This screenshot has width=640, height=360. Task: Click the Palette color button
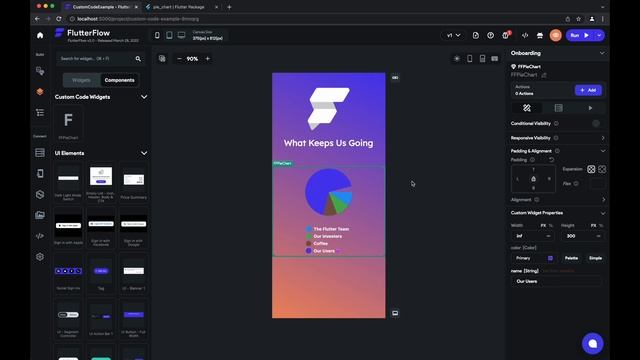pos(571,258)
